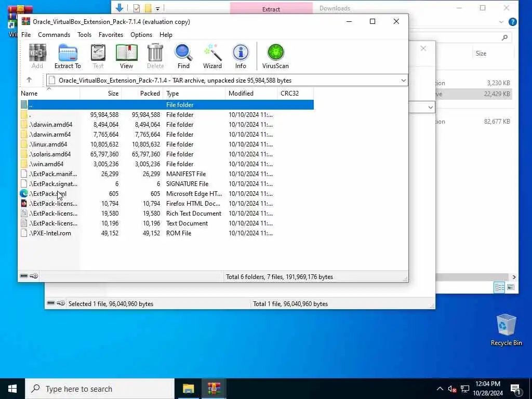Click the Test toolbar icon
Image resolution: width=532 pixels, height=399 pixels.
98,56
